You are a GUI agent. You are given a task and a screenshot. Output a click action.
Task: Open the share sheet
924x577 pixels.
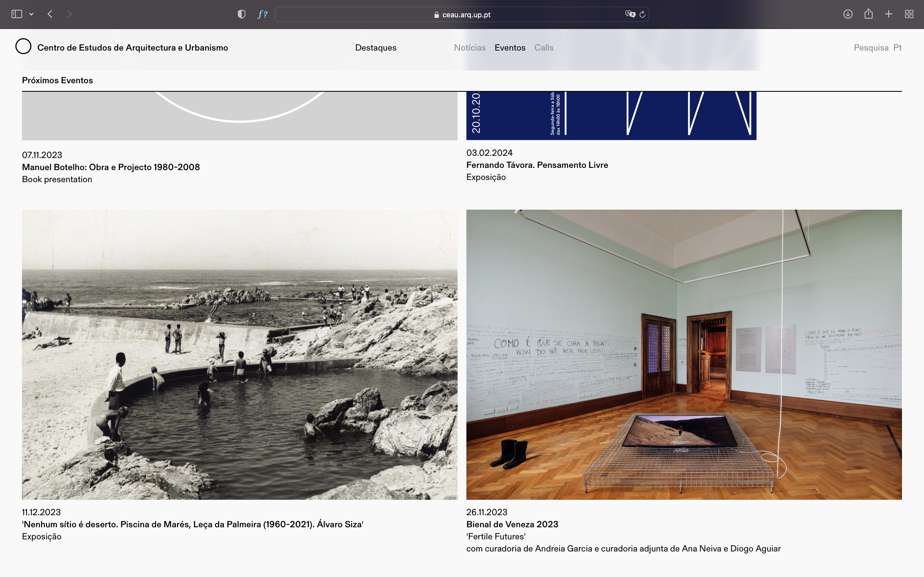[x=868, y=14]
